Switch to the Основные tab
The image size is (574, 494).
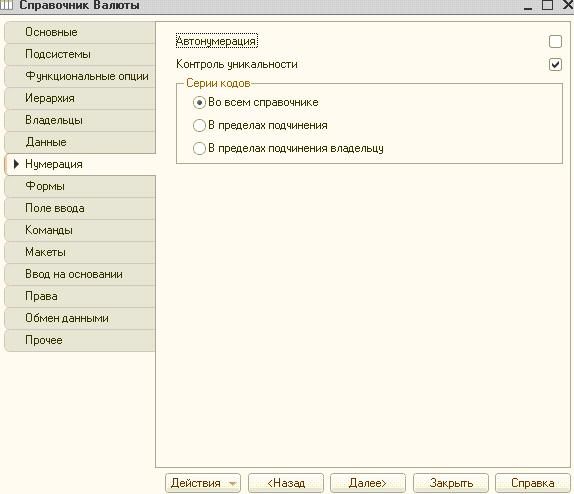pyautogui.click(x=80, y=32)
